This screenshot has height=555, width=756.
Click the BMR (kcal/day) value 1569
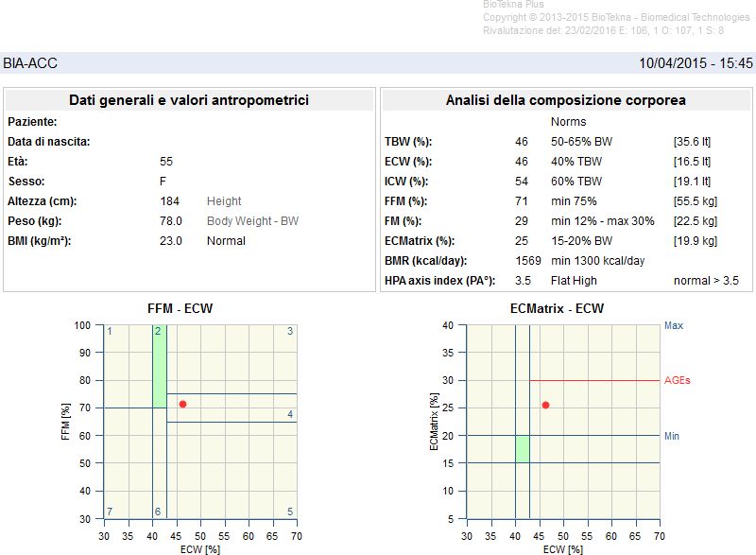coord(528,261)
